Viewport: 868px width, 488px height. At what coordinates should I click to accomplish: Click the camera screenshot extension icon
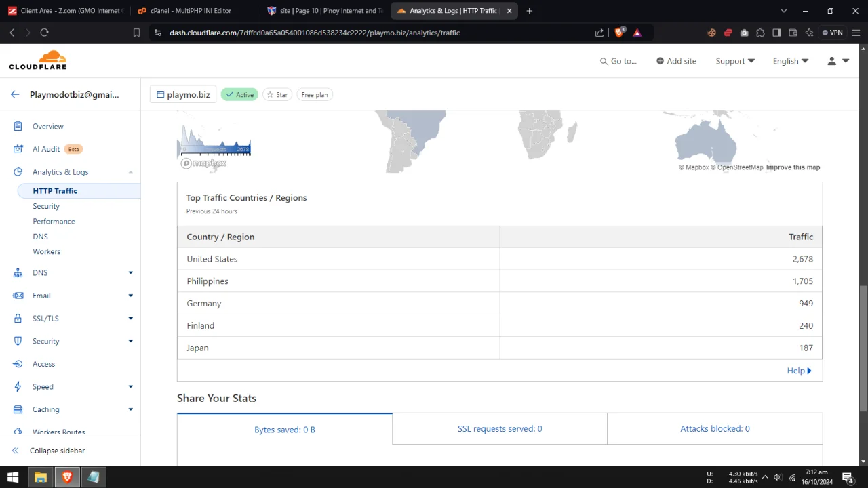(x=744, y=33)
